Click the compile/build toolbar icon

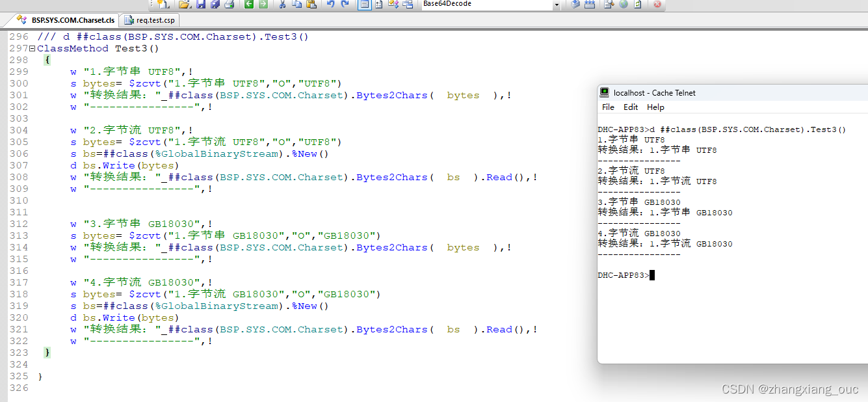point(590,4)
